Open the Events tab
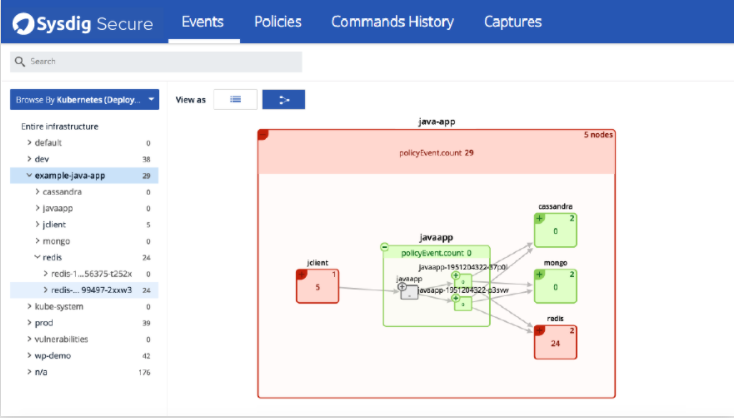The width and height of the screenshot is (734, 418). (203, 22)
